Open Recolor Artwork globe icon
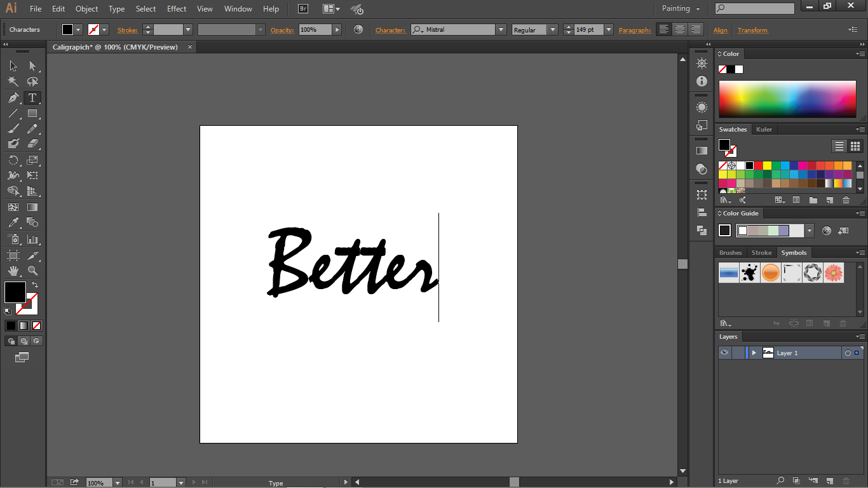This screenshot has height=488, width=868. click(358, 30)
